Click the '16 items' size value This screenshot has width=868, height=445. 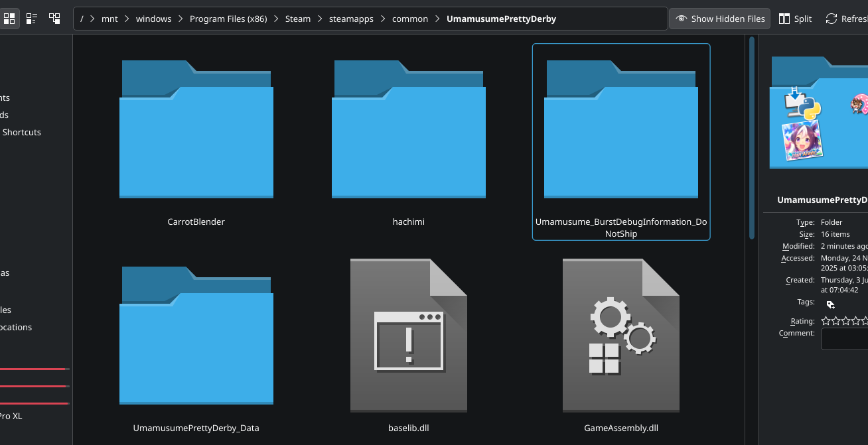coord(835,234)
